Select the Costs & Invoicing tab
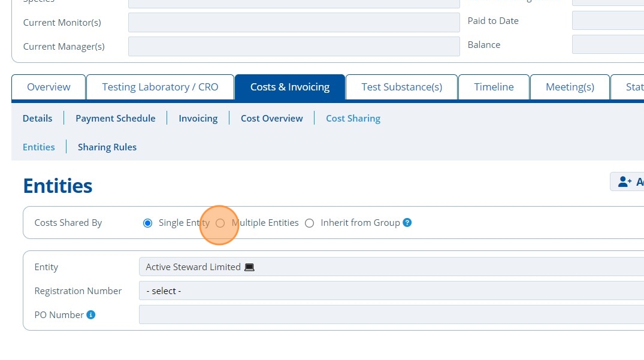 click(x=290, y=87)
